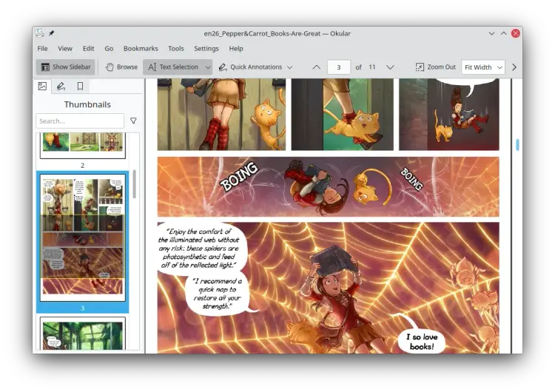Viewport: 555px width, 392px height.
Task: Toggle the Show Sidebar button
Action: click(x=66, y=67)
